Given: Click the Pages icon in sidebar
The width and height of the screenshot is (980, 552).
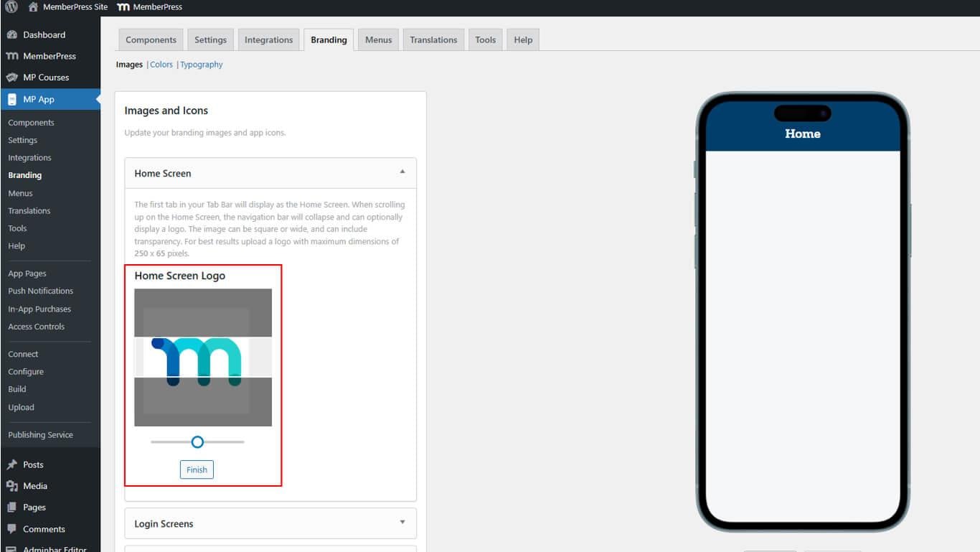Looking at the screenshot, I should tap(11, 507).
